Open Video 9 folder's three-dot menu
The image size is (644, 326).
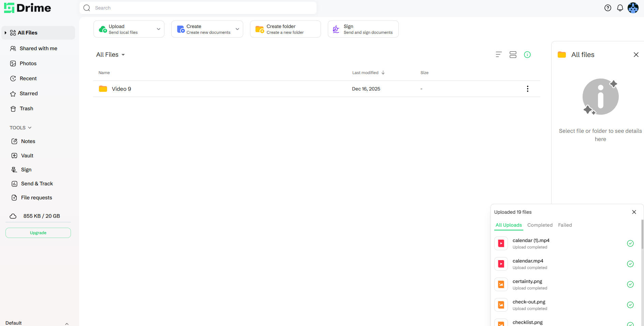coord(527,89)
